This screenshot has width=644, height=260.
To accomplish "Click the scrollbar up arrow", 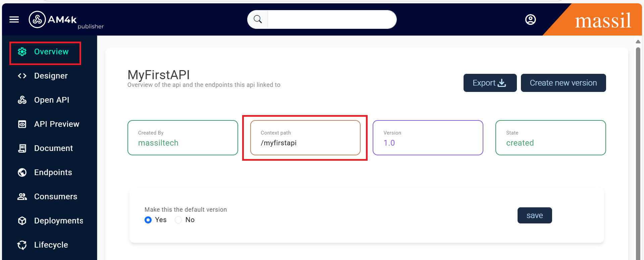I will [x=638, y=42].
